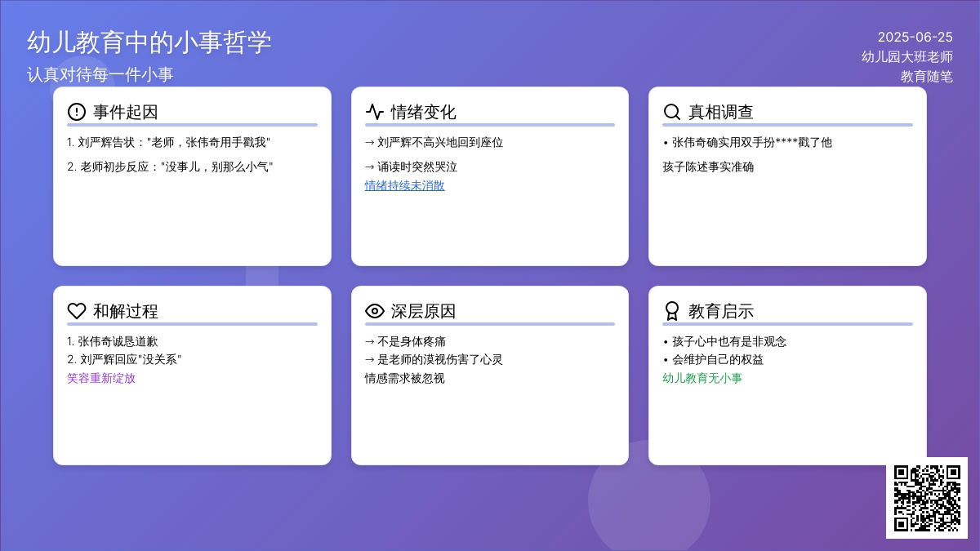This screenshot has height=551, width=980.
Task: Click the line 张伟奇诚恳道歉
Action: click(113, 341)
